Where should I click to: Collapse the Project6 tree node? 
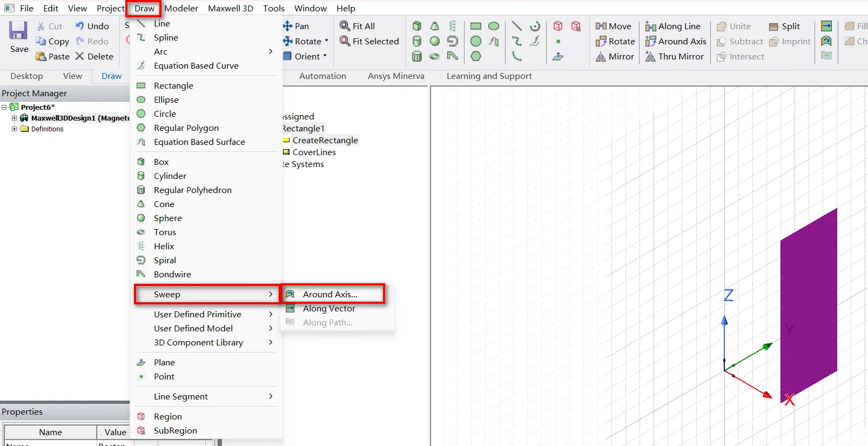click(4, 107)
